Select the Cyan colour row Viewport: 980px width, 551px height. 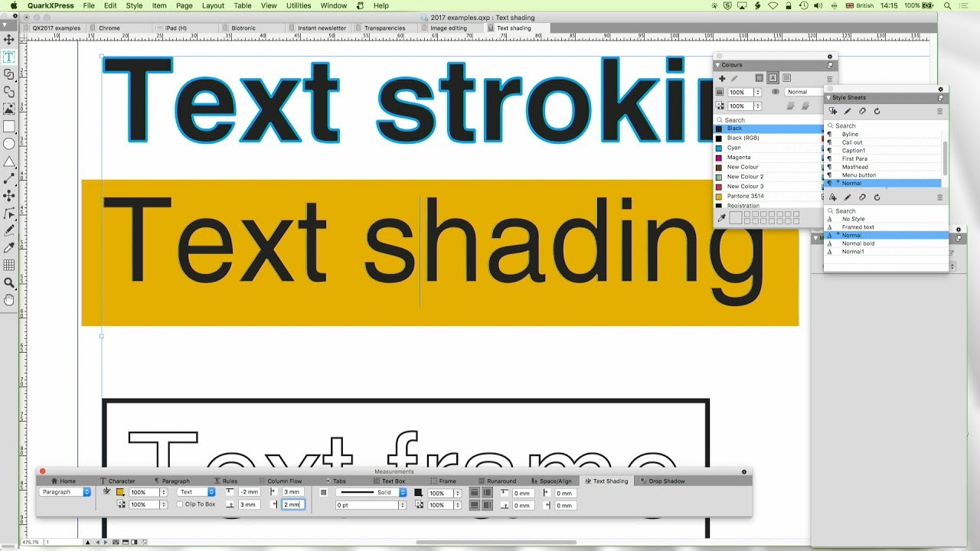[769, 148]
